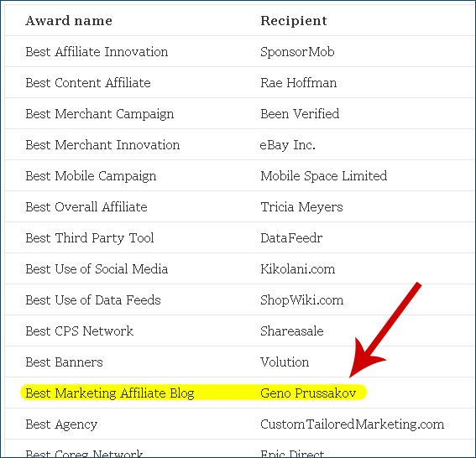Select 'Best Third Party Tool' award
476x458 pixels.
(x=90, y=238)
